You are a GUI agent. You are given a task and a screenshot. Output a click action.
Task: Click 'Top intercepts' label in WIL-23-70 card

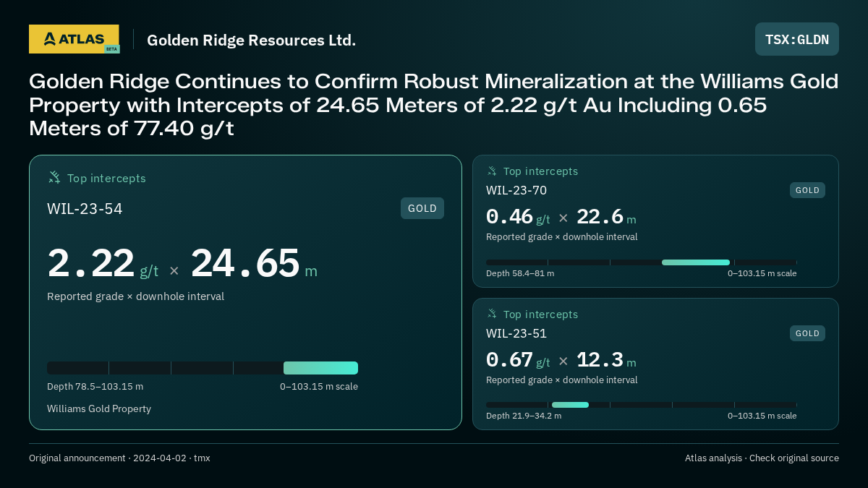540,171
